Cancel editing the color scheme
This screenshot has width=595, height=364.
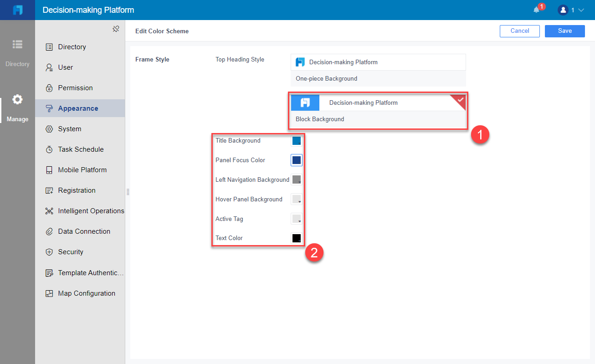pyautogui.click(x=519, y=31)
